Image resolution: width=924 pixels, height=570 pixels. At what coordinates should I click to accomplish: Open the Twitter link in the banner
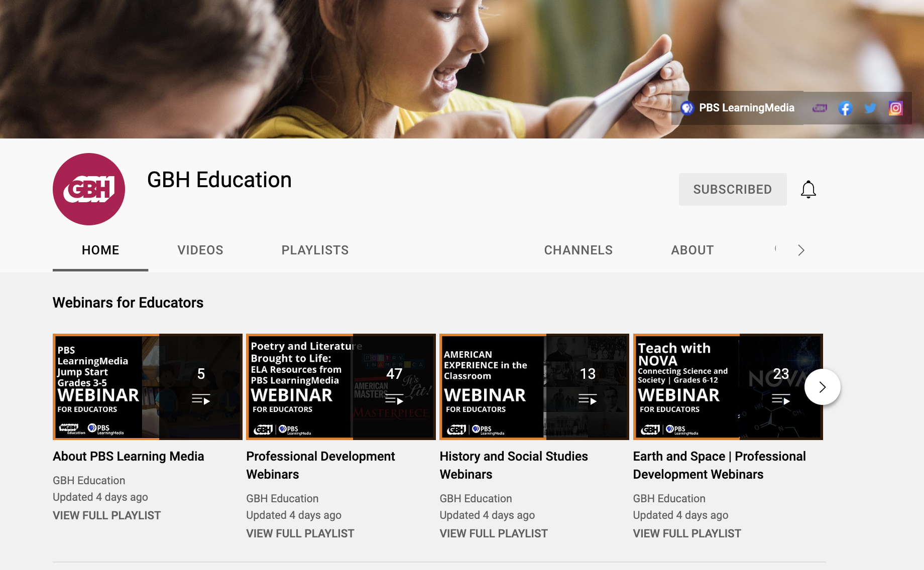(x=870, y=108)
